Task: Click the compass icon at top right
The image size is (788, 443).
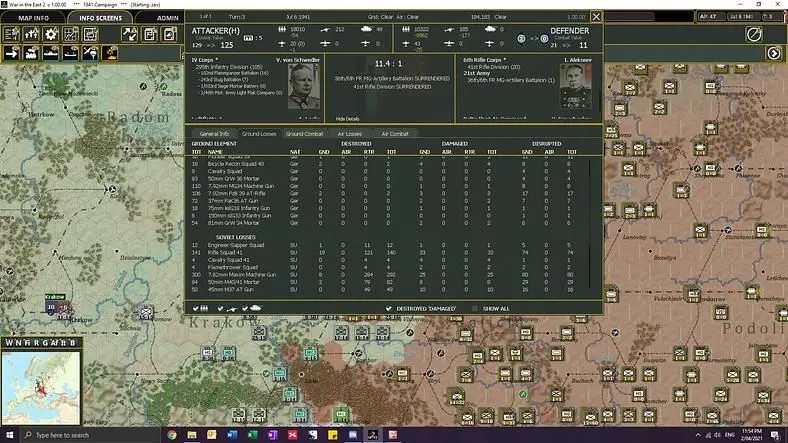Action: pos(754,34)
